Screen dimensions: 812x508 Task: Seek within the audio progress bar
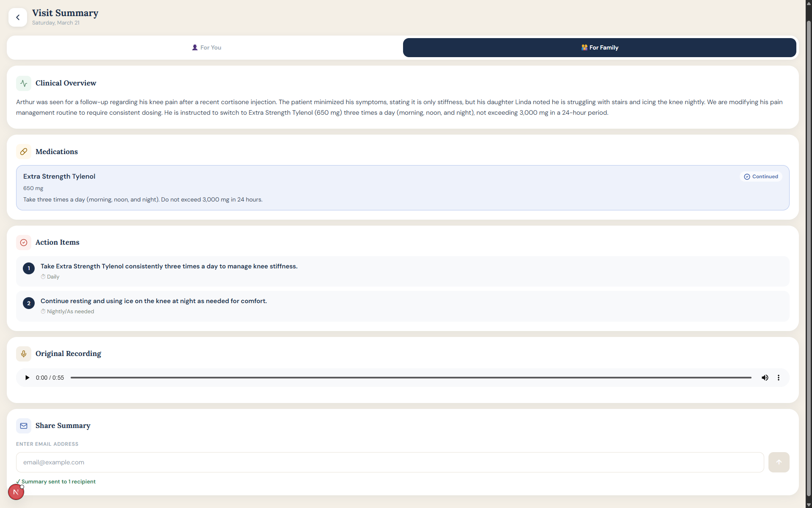[x=410, y=378]
